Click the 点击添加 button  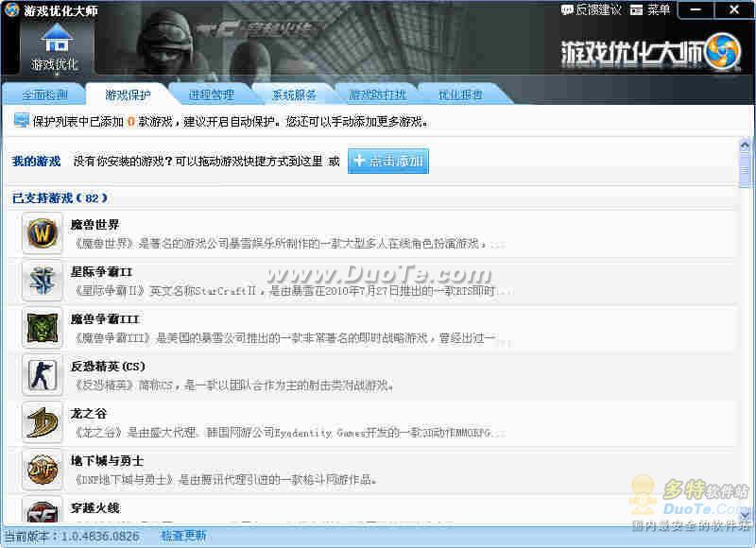coord(388,161)
